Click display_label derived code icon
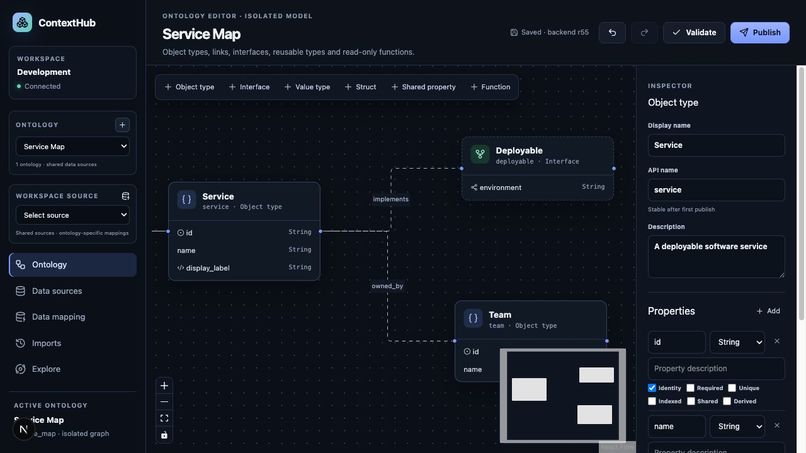 [180, 268]
